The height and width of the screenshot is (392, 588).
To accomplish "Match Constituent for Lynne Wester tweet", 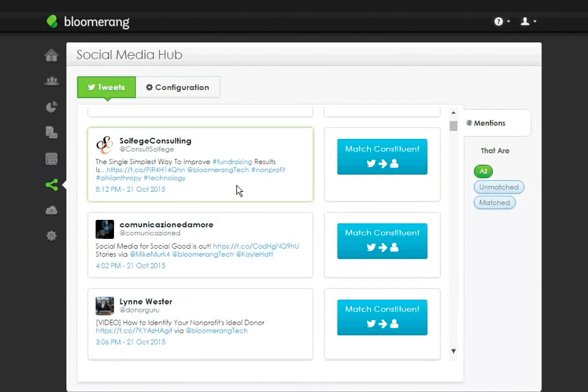I will (x=382, y=317).
